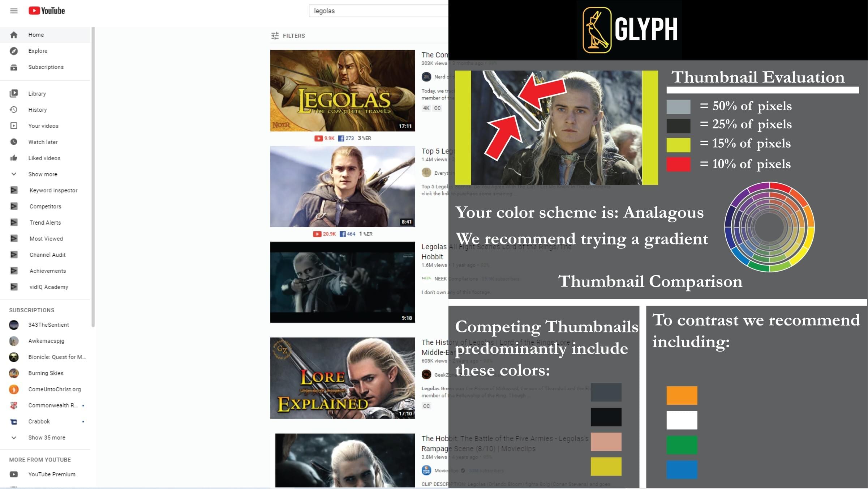Click the Competitors sidebar icon

14,206
